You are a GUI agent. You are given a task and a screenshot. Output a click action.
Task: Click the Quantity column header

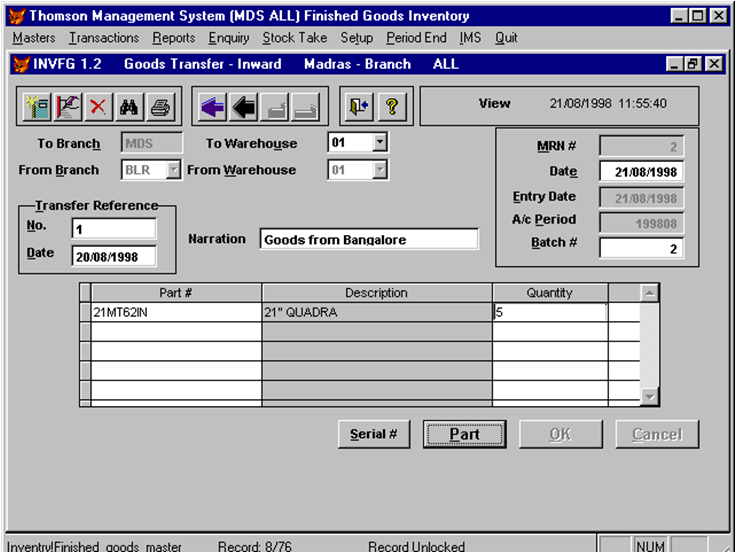point(550,293)
